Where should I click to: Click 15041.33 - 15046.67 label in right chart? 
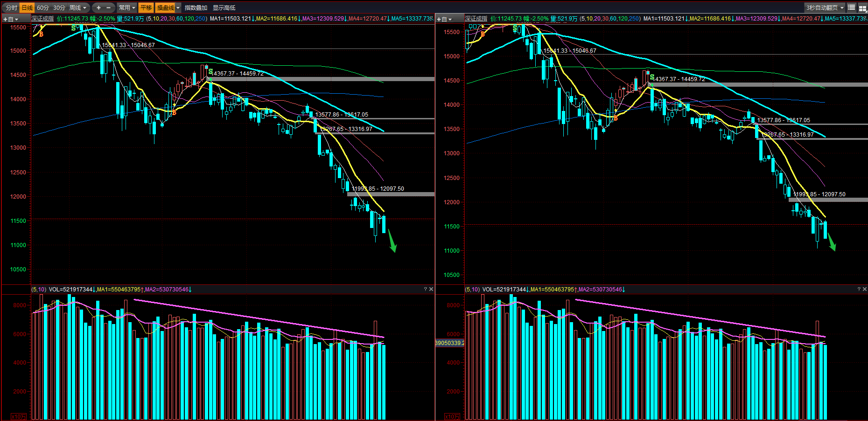[570, 50]
